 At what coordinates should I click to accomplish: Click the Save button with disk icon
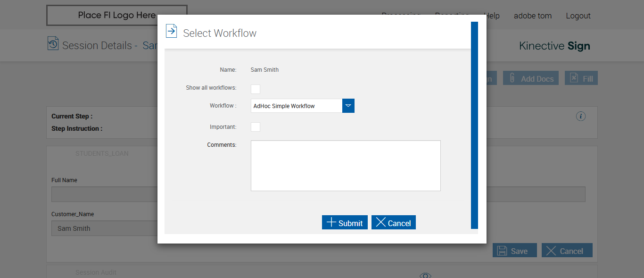514,251
